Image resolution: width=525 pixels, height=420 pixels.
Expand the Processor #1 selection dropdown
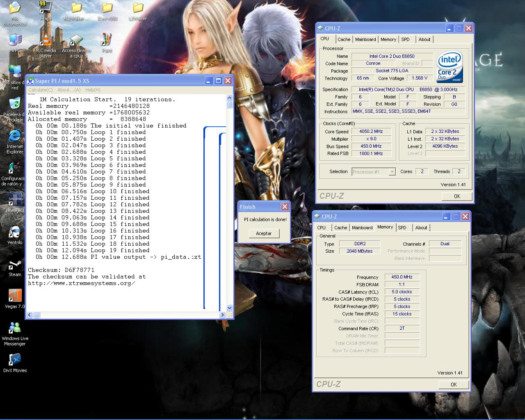coord(392,172)
